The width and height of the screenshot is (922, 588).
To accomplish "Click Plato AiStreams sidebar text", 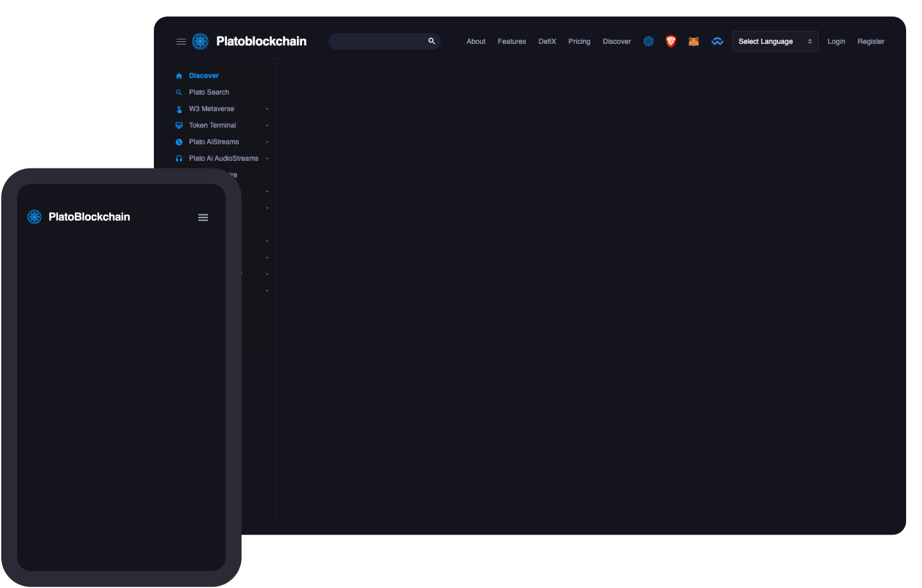I will [x=214, y=142].
